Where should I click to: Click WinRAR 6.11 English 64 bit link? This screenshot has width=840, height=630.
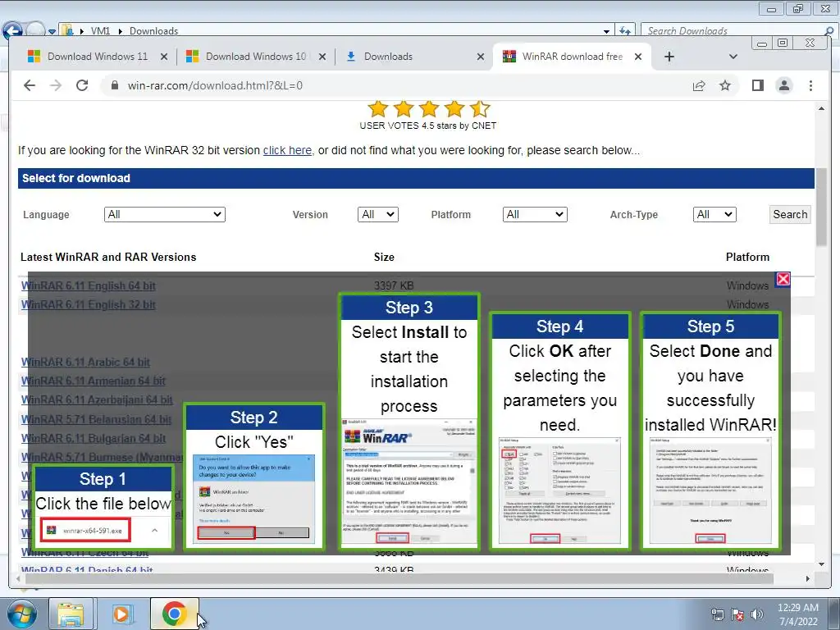tap(89, 286)
